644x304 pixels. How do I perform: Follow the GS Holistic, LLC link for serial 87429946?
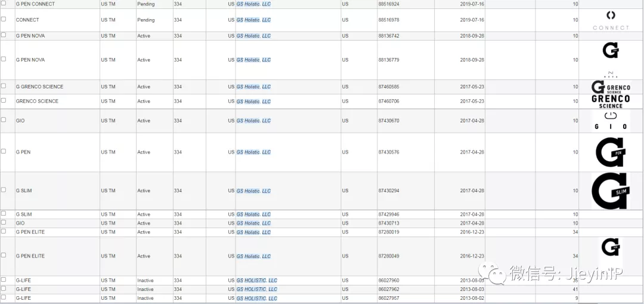[253, 214]
